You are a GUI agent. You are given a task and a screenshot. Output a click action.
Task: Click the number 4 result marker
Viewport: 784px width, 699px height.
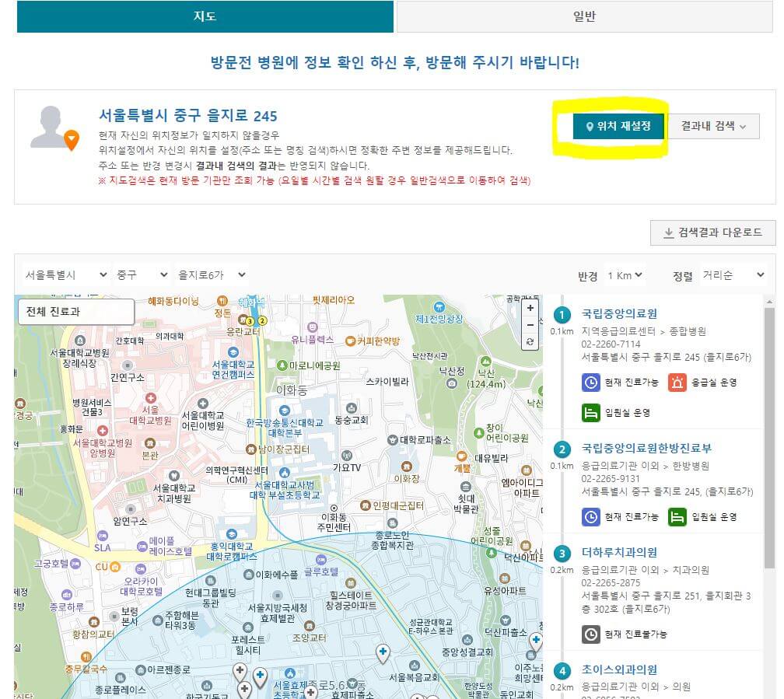click(562, 670)
